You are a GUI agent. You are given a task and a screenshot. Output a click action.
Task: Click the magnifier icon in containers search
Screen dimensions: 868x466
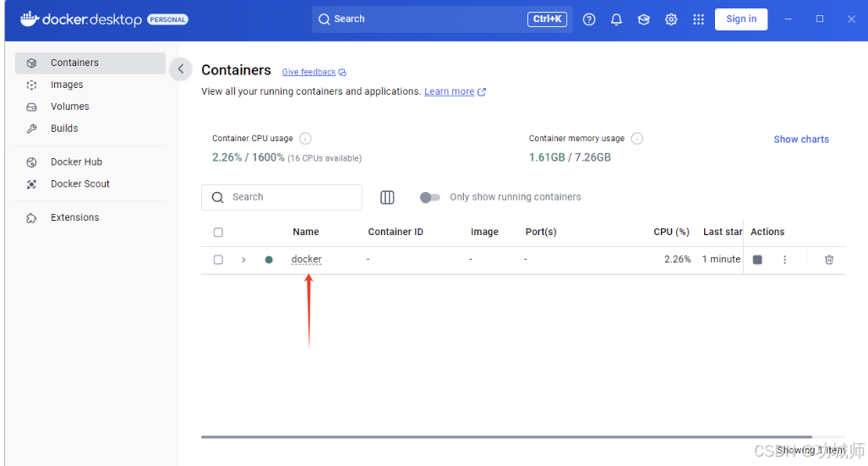click(217, 197)
